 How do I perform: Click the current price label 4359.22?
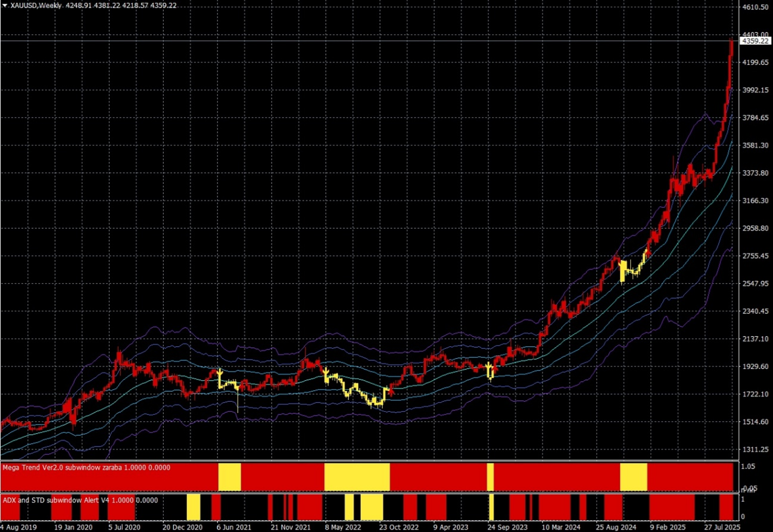tap(755, 41)
